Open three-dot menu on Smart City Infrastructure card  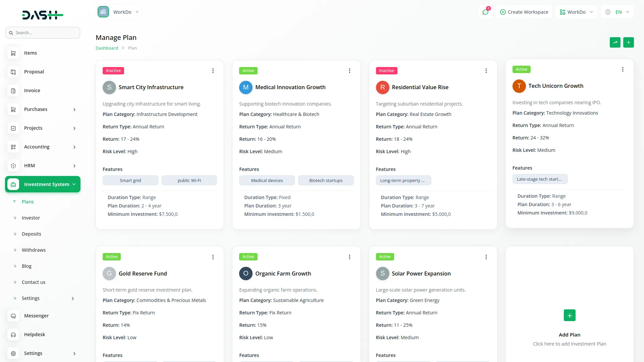pyautogui.click(x=213, y=71)
